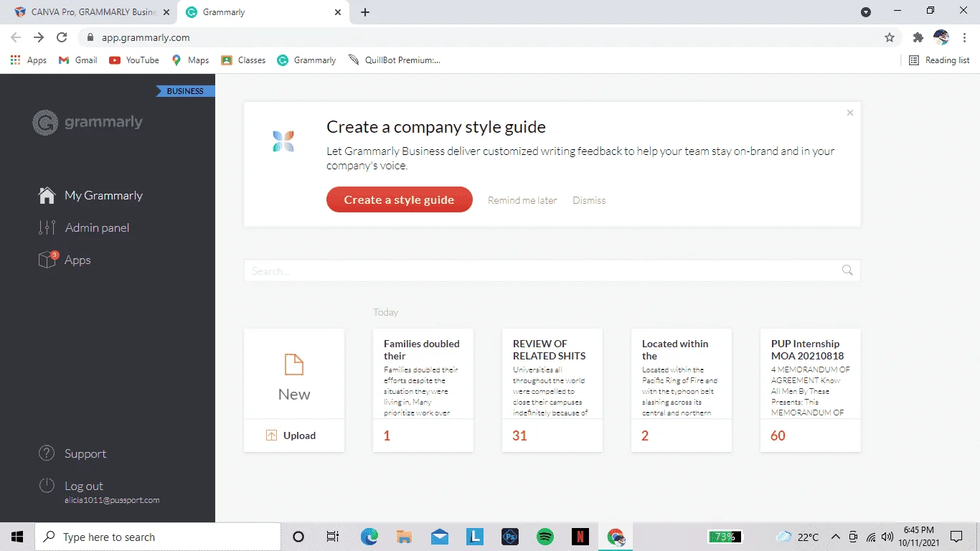The image size is (980, 551).
Task: Click the box icon beside Apps
Action: pos(47,260)
